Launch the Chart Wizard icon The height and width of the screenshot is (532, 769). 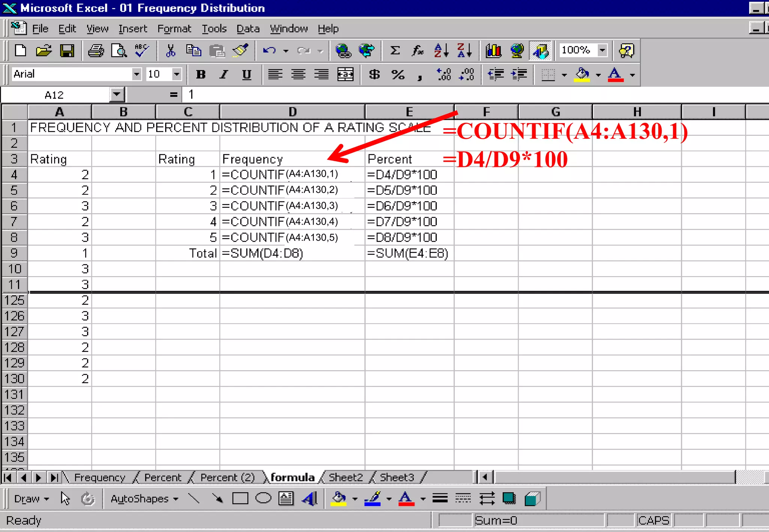(493, 51)
